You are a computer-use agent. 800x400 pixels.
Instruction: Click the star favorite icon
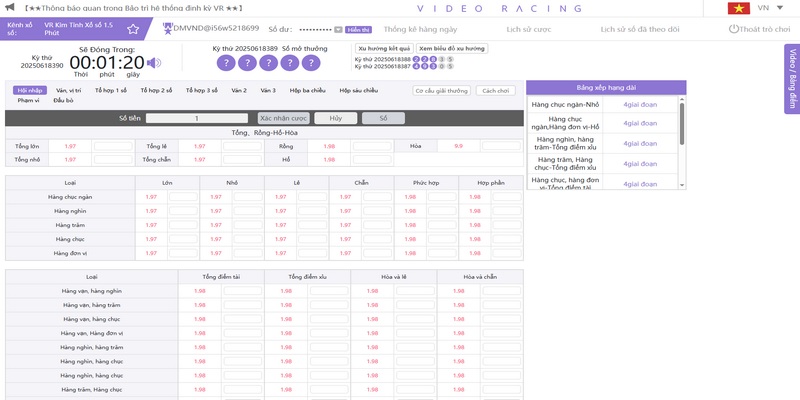[133, 29]
